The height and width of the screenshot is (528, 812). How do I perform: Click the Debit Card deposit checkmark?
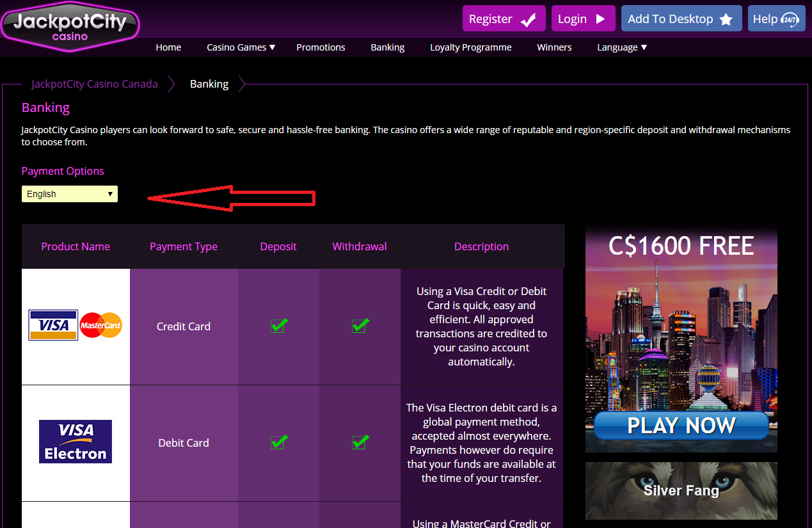tap(278, 442)
